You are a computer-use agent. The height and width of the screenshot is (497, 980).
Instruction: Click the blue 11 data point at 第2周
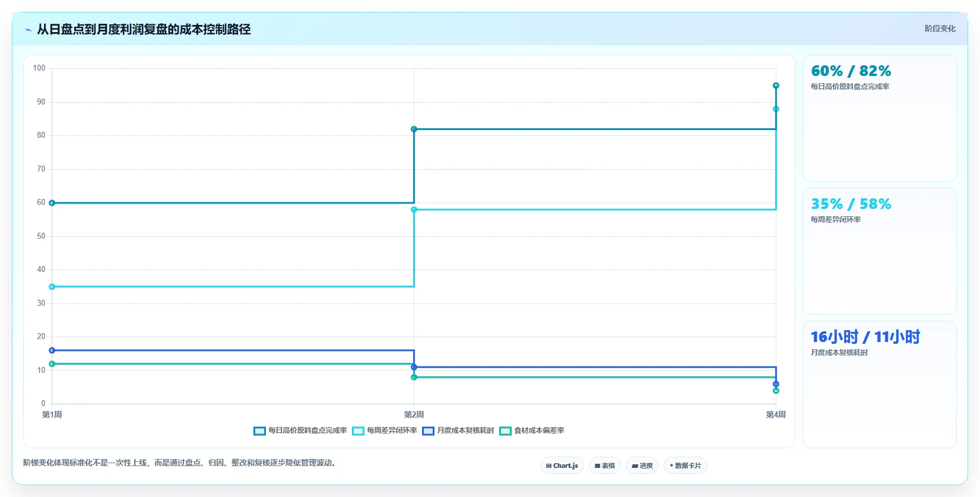coord(414,367)
